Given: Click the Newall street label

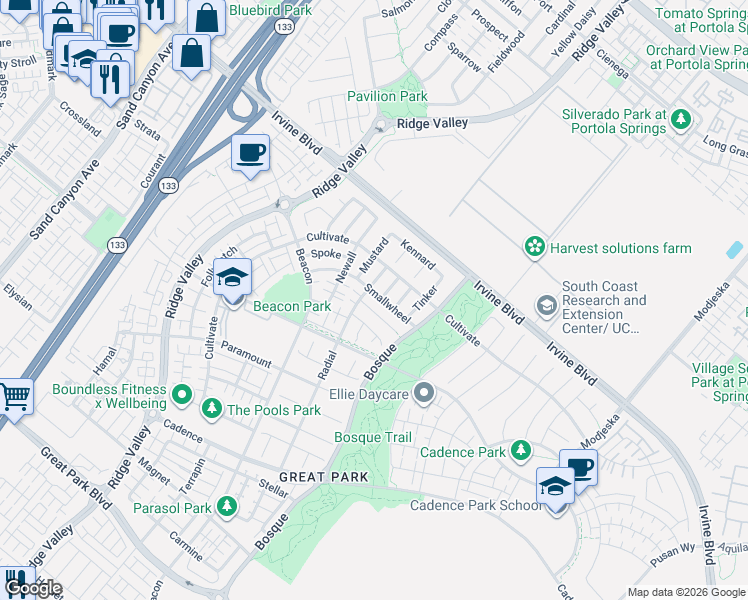Looking at the screenshot, I should tap(346, 268).
